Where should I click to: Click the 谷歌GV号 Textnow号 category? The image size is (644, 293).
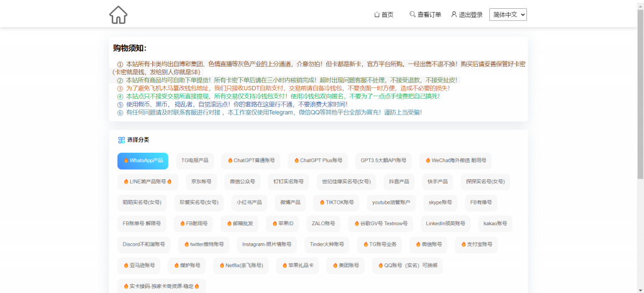(380, 224)
